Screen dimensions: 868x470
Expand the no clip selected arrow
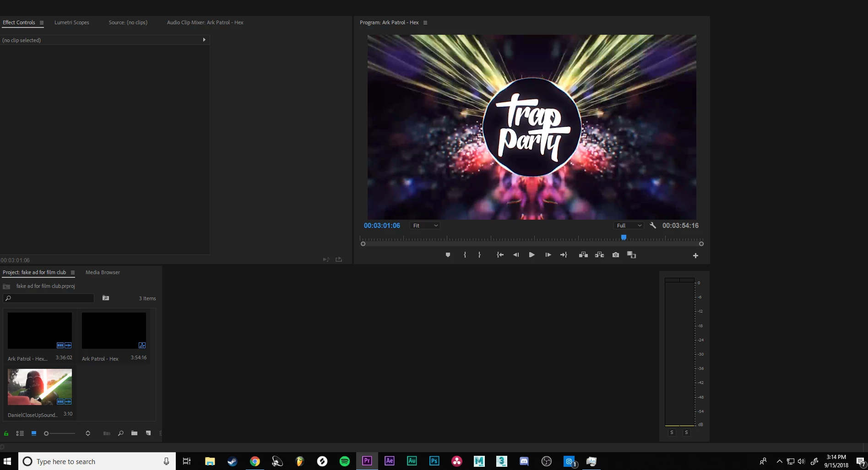pyautogui.click(x=204, y=40)
